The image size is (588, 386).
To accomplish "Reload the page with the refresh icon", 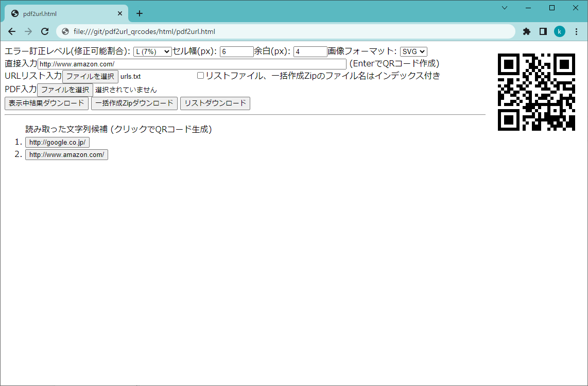I will (x=44, y=31).
